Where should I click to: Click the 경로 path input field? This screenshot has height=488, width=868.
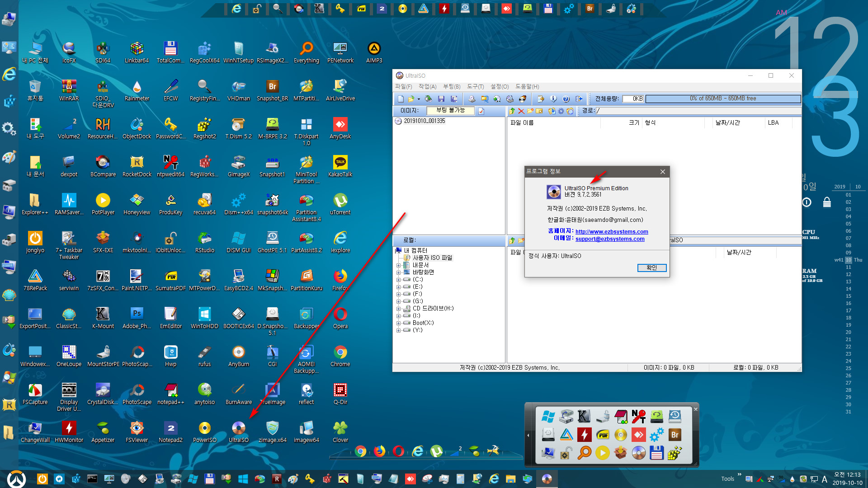point(698,111)
